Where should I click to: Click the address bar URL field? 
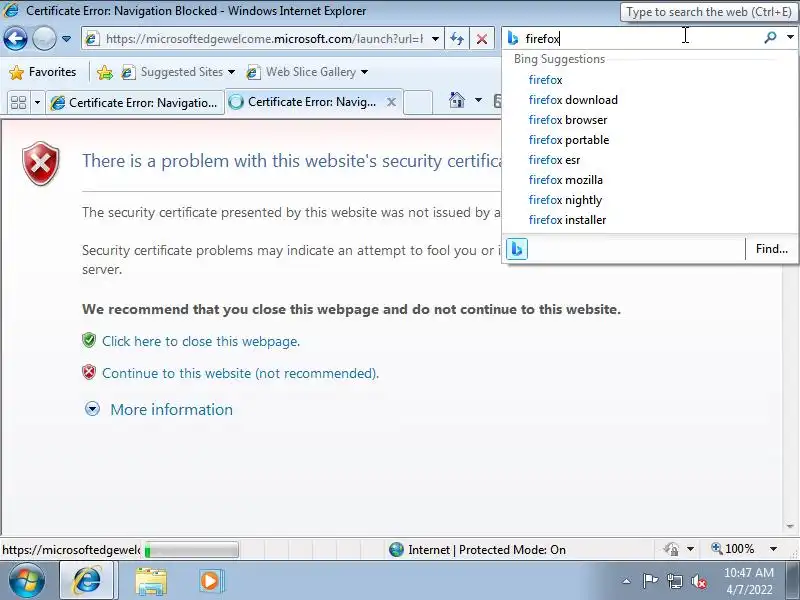pyautogui.click(x=256, y=39)
